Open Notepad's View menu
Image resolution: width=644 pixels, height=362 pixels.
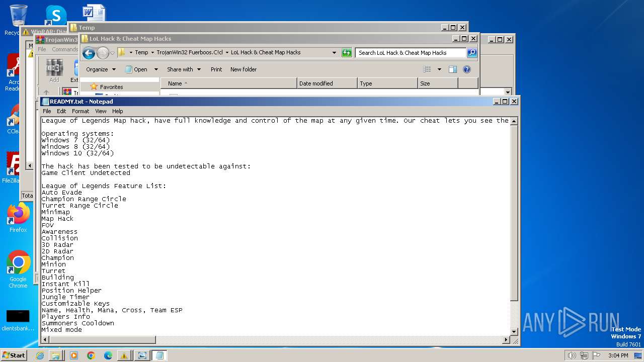(x=101, y=111)
